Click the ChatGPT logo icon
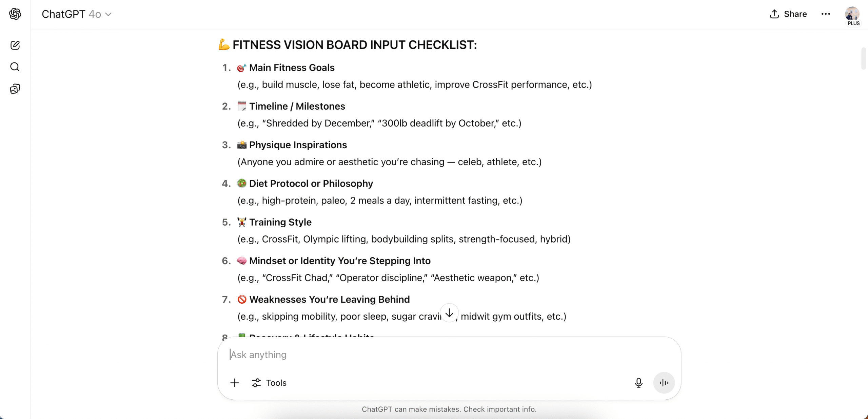 coord(15,14)
